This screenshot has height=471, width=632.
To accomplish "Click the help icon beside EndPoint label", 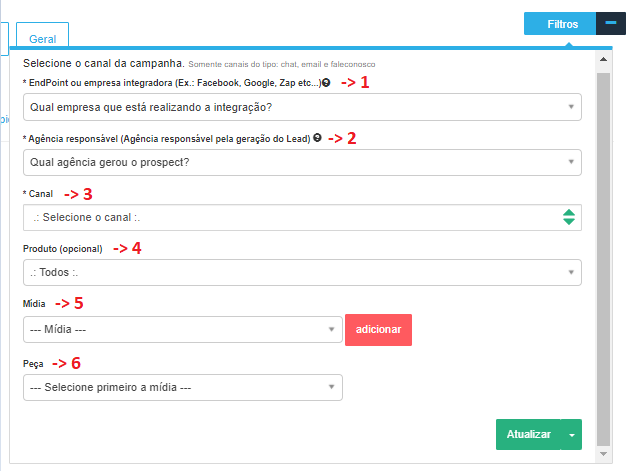I will [327, 82].
